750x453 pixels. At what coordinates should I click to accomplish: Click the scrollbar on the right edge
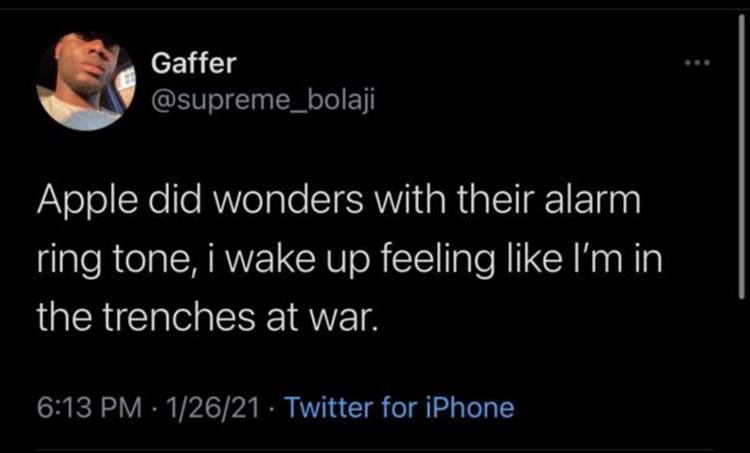740,150
